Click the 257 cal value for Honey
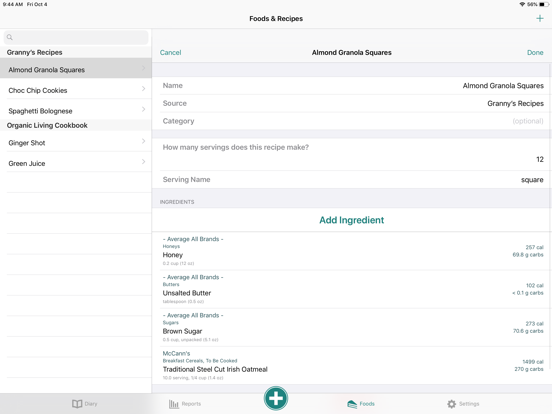The height and width of the screenshot is (414, 552). pos(534,247)
